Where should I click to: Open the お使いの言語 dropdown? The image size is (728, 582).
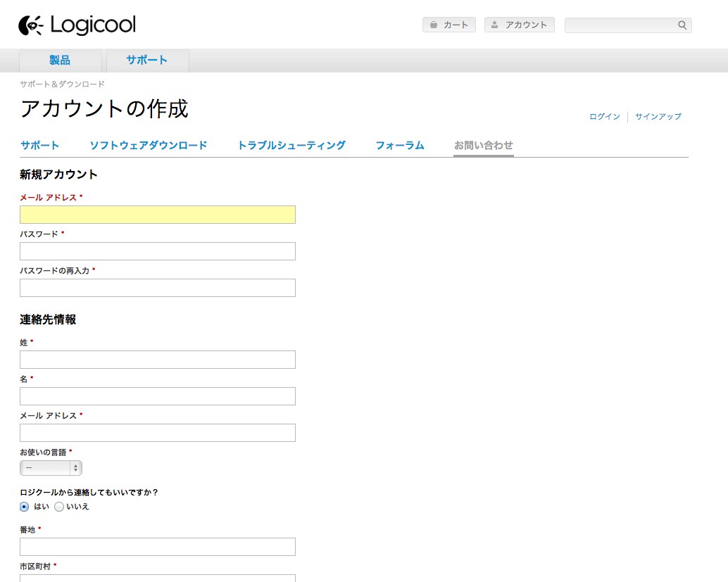(x=46, y=467)
